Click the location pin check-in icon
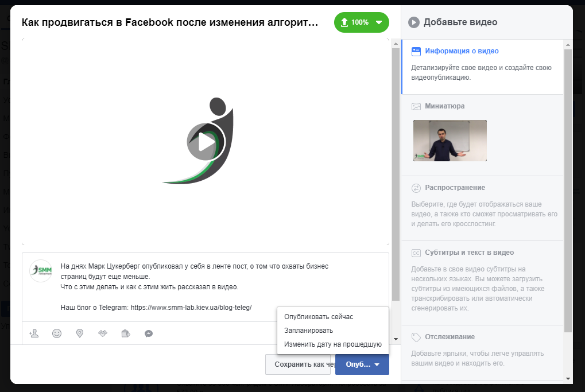 80,333
